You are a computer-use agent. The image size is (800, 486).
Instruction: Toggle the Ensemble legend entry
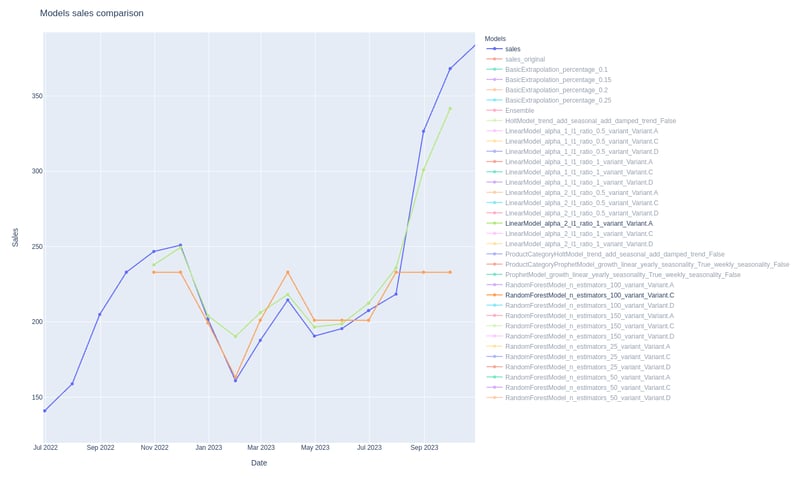coord(519,110)
